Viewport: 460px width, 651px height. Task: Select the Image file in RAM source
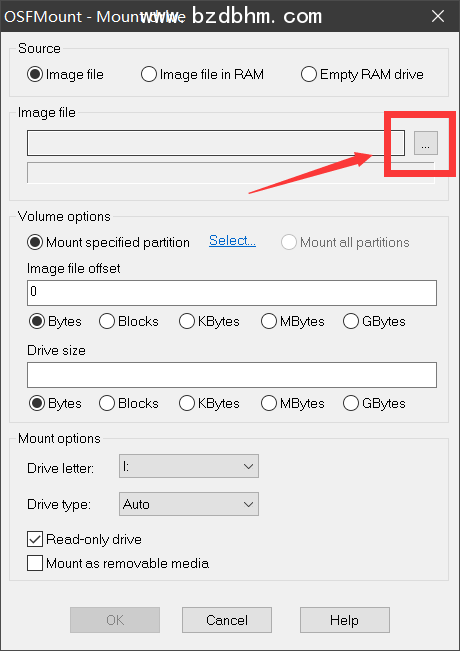203,74
